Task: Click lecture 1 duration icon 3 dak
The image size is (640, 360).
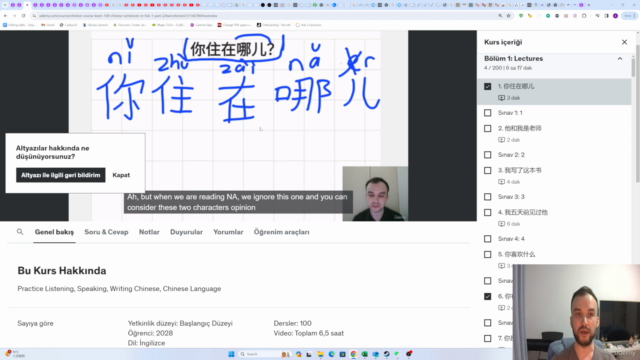Action: click(501, 98)
